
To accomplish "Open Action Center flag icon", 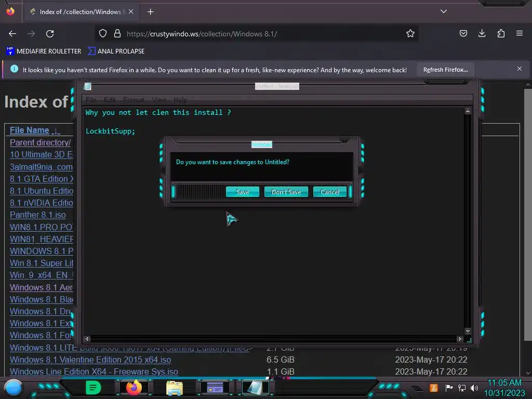I will pos(449,388).
